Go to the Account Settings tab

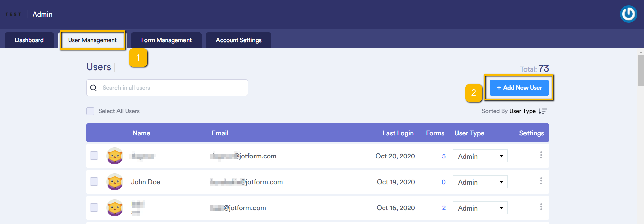pyautogui.click(x=238, y=40)
